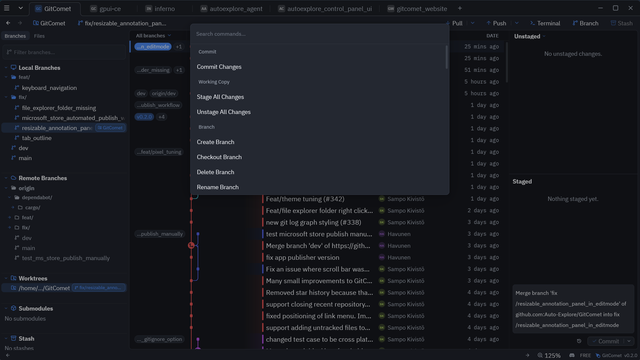This screenshot has height=360, width=640.
Task: Expand the remote feat/ folder
Action: tap(9, 218)
